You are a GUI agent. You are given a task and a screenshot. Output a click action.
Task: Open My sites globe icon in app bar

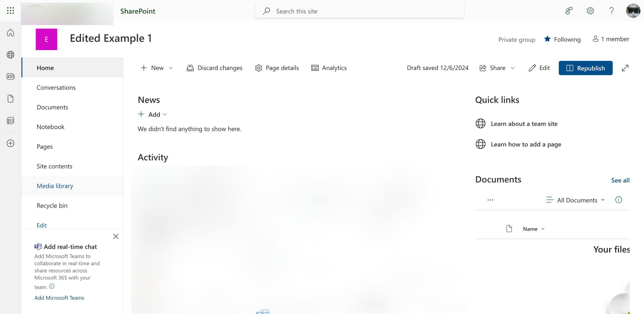point(10,55)
